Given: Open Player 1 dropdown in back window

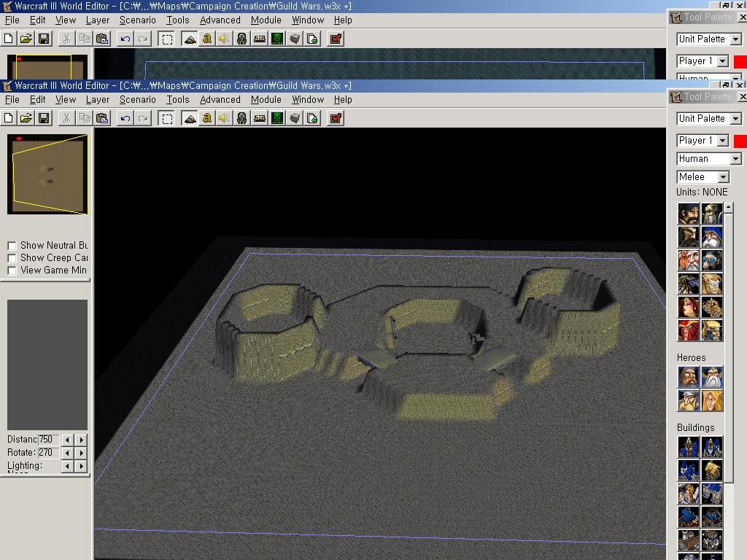Looking at the screenshot, I should pos(723,61).
